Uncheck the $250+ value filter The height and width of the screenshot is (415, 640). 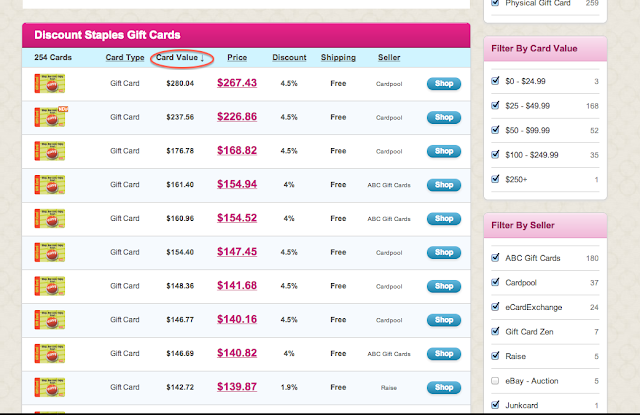[495, 179]
